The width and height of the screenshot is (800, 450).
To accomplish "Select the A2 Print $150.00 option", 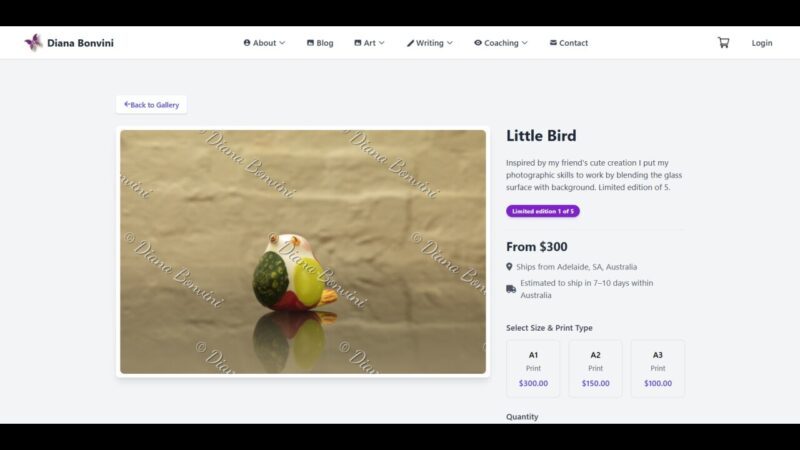I will point(595,369).
